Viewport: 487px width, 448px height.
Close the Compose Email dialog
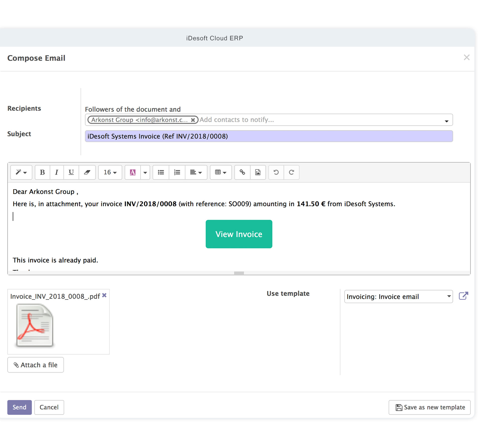(467, 57)
